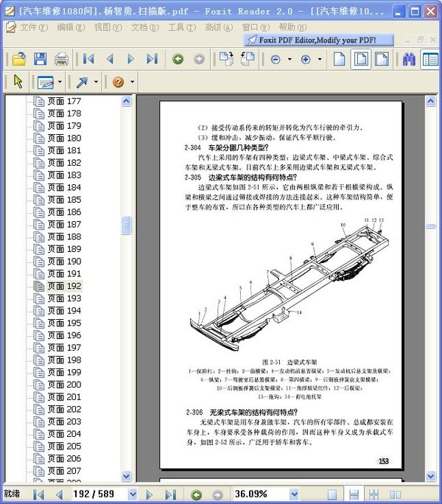Expand the help icon dropdown arrow
This screenshot has width=442, height=504.
(x=132, y=82)
